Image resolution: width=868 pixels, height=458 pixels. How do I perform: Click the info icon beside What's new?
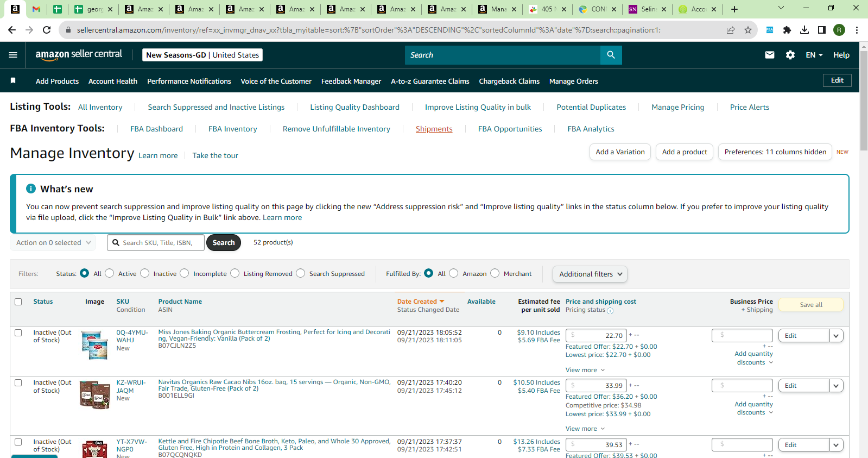pyautogui.click(x=31, y=189)
